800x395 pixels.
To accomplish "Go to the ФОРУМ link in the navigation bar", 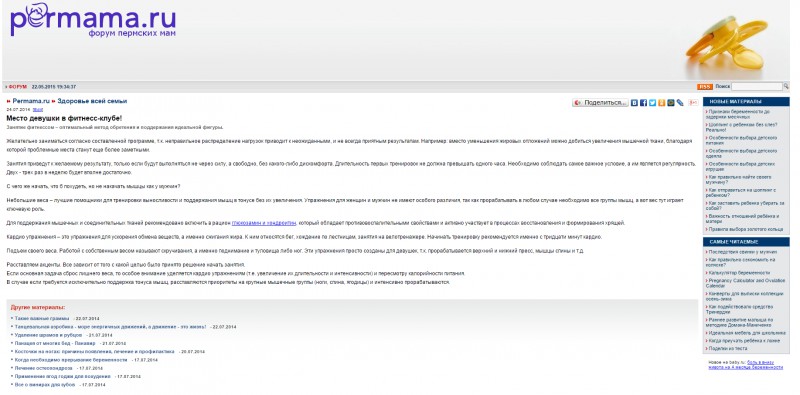I will click(17, 87).
